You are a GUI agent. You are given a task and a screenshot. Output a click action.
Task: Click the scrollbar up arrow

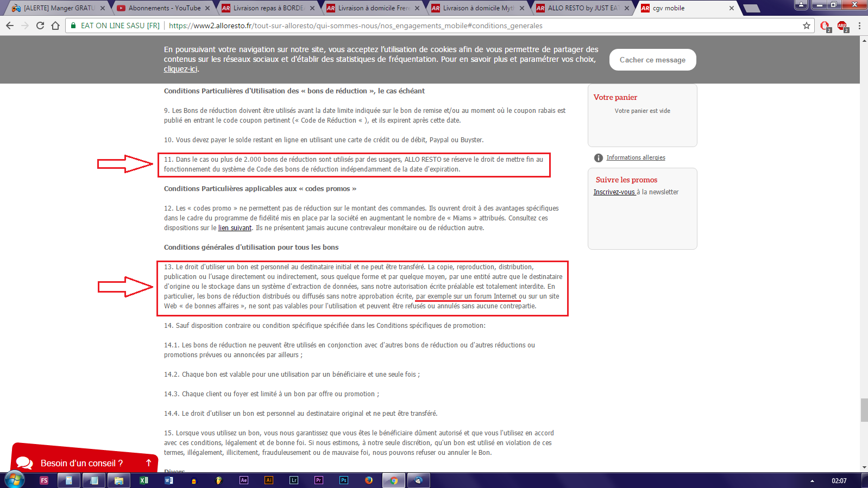pos(864,41)
